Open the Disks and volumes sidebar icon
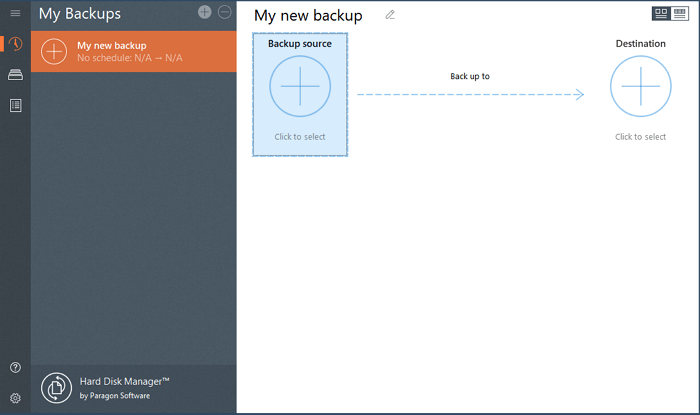Screen dimensions: 700x415 click(x=15, y=75)
